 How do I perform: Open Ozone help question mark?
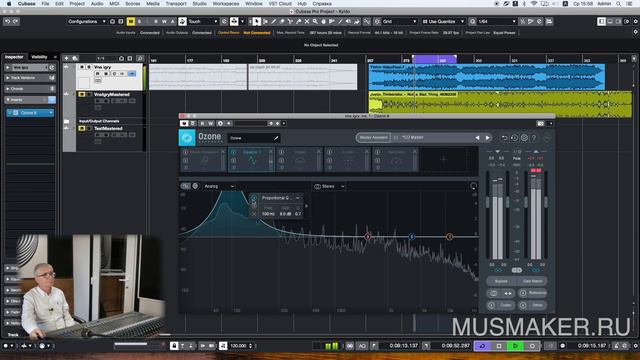pyautogui.click(x=534, y=138)
